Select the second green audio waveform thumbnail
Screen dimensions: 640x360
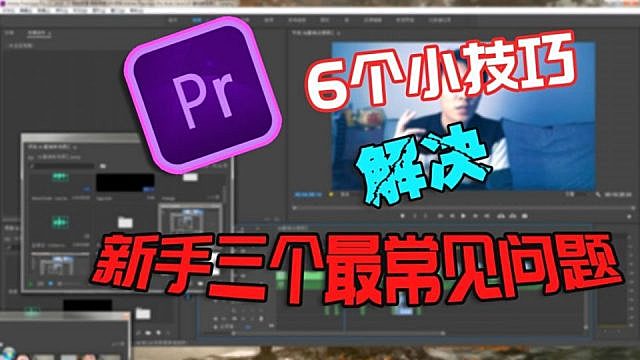click(x=60, y=222)
